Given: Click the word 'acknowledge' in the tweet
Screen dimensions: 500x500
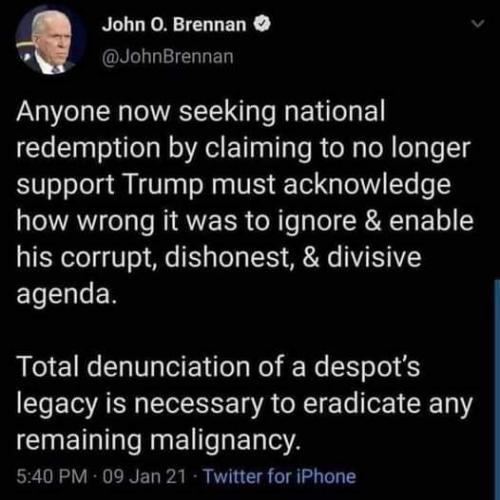Looking at the screenshot, I should click(x=367, y=185).
